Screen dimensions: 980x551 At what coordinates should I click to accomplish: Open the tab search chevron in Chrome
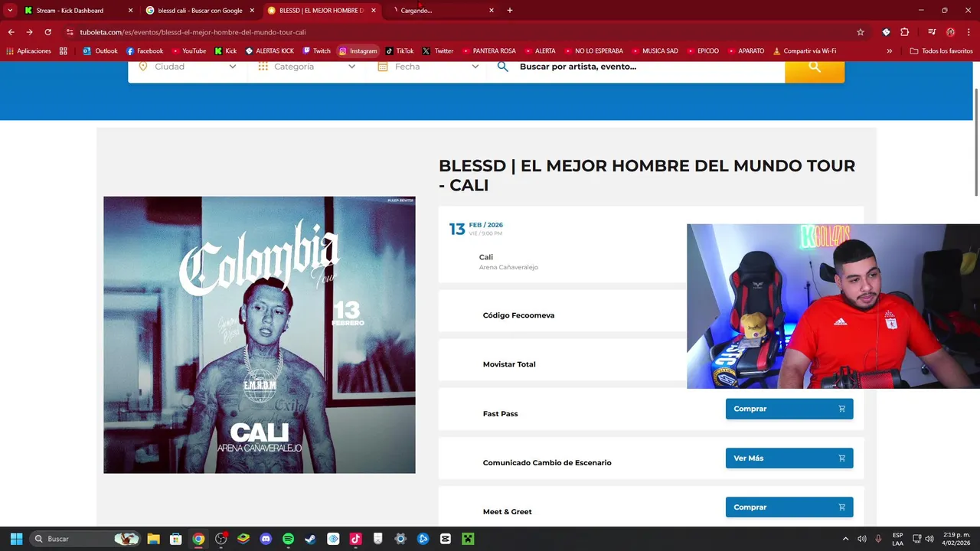pyautogui.click(x=9, y=11)
